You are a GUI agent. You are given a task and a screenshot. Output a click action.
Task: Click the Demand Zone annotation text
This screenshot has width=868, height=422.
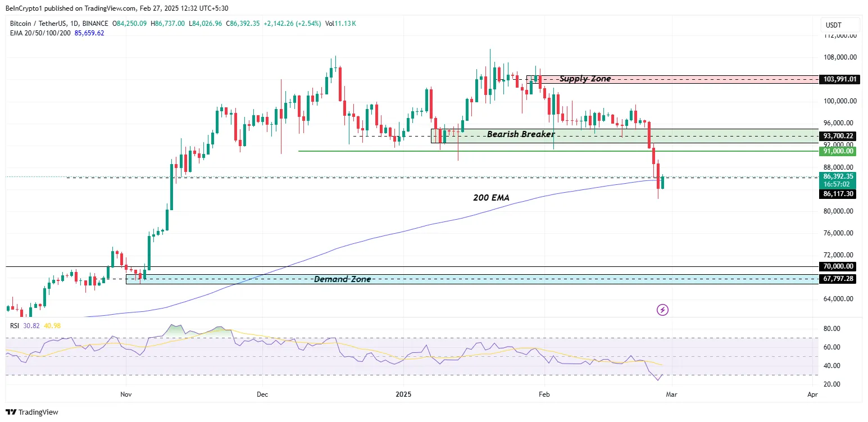click(x=342, y=279)
